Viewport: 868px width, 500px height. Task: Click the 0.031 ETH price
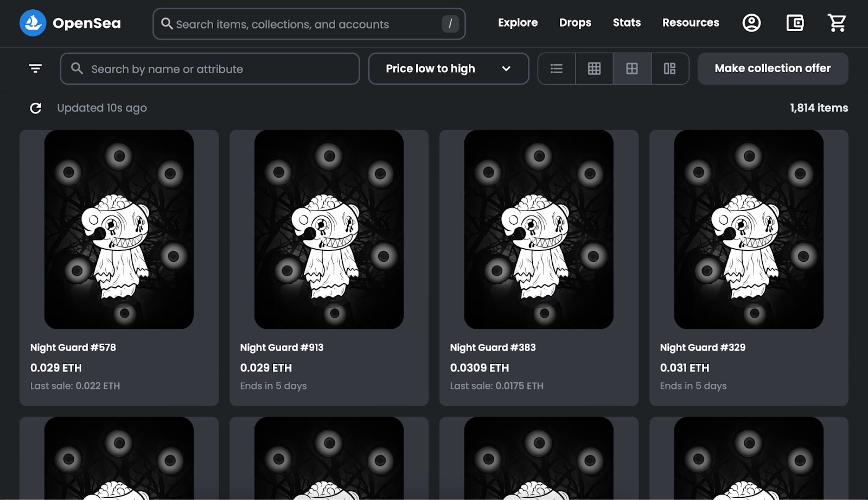coord(685,368)
